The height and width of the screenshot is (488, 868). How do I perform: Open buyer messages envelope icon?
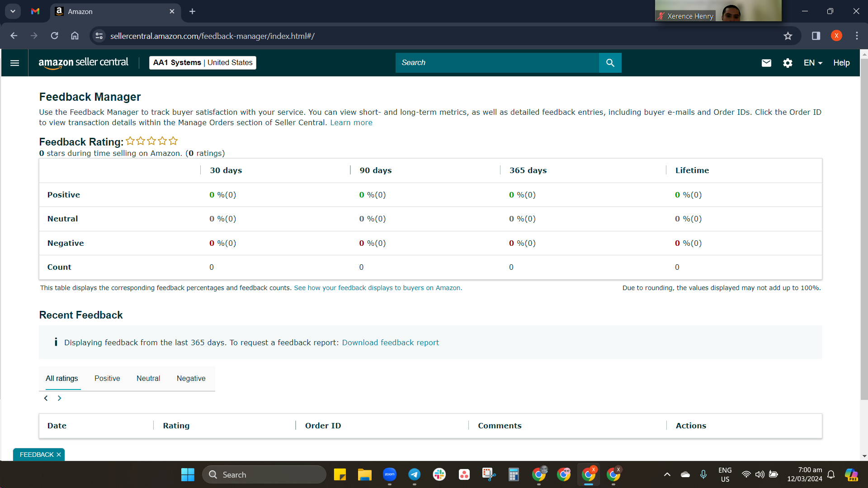[766, 63]
